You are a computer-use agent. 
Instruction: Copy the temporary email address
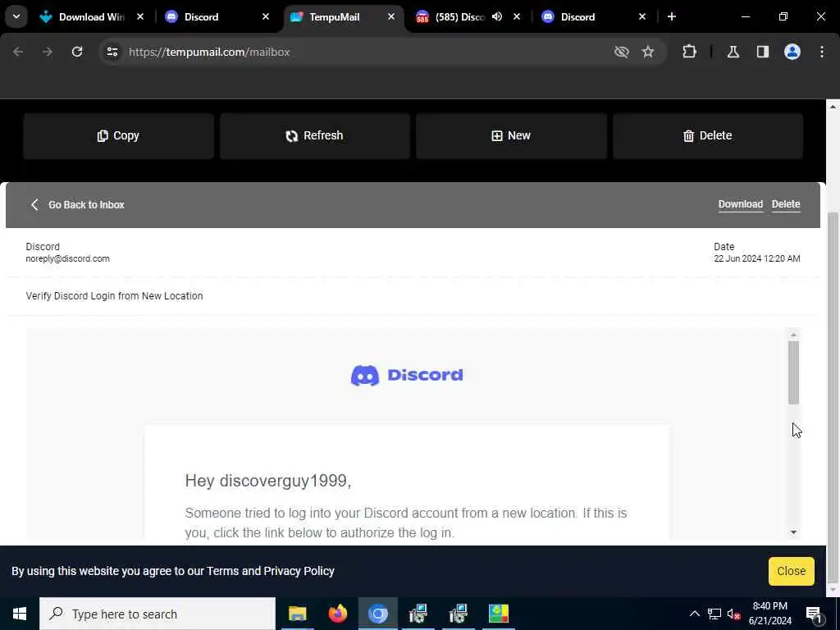(118, 136)
